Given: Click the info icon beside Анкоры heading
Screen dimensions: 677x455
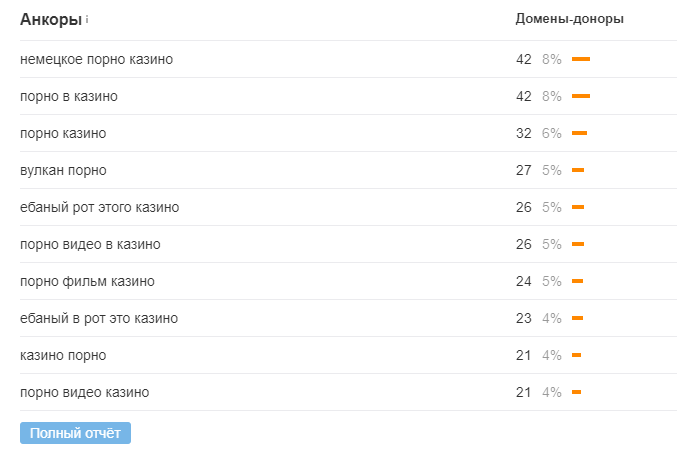Looking at the screenshot, I should (87, 18).
